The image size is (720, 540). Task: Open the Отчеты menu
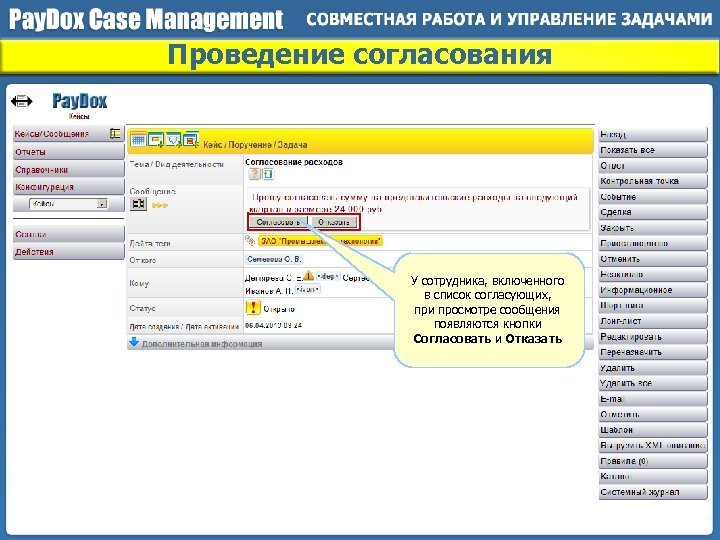click(68, 152)
